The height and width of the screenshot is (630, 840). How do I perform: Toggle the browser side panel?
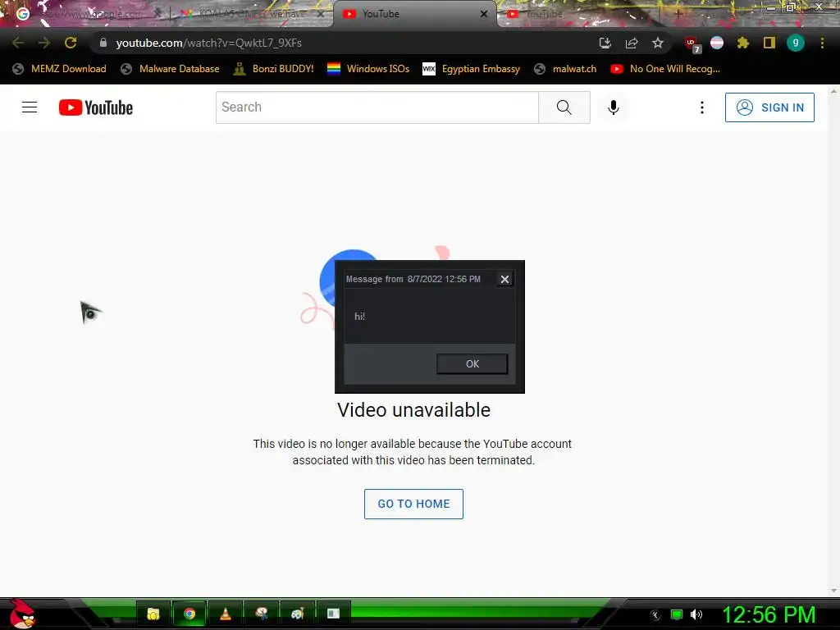tap(769, 43)
